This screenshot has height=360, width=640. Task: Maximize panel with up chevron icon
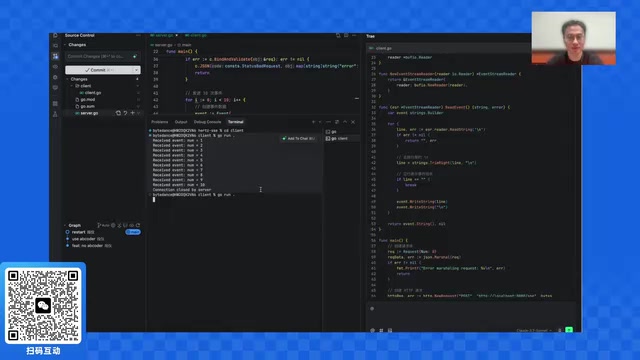click(x=345, y=122)
